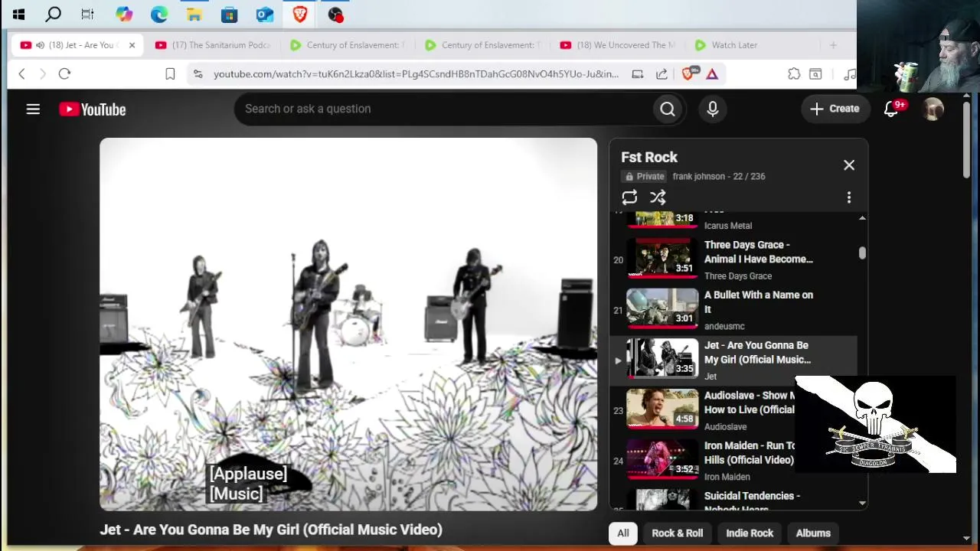Image resolution: width=980 pixels, height=551 pixels.
Task: Switch to We Uncovered The tab
Action: click(x=617, y=45)
